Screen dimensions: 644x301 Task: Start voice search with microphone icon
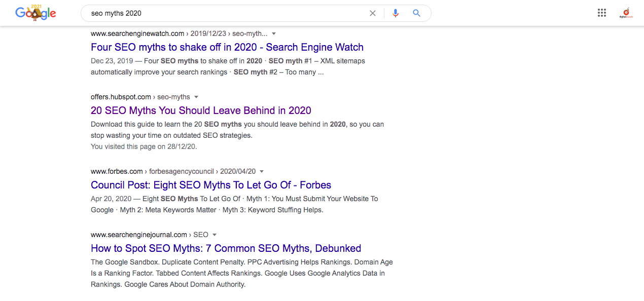point(396,13)
